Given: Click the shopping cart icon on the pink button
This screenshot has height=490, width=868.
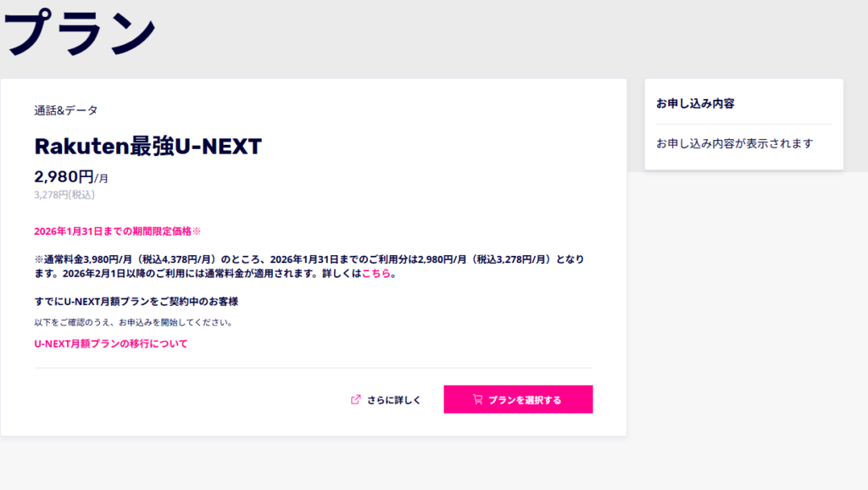Looking at the screenshot, I should coord(478,399).
